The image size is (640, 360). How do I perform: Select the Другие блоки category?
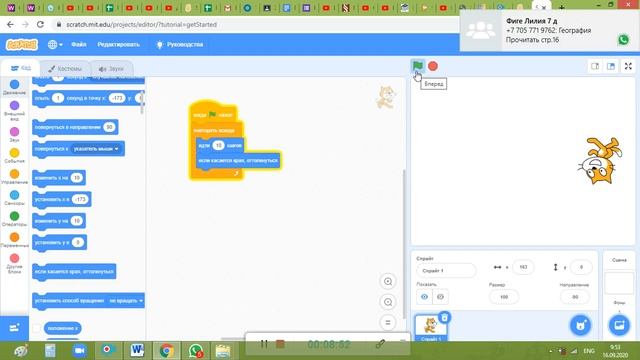14,263
